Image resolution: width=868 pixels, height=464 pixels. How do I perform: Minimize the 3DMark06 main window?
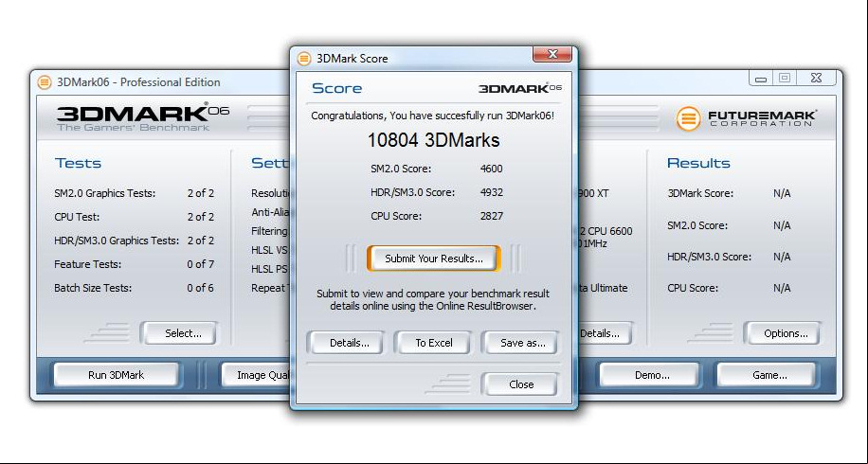[761, 79]
